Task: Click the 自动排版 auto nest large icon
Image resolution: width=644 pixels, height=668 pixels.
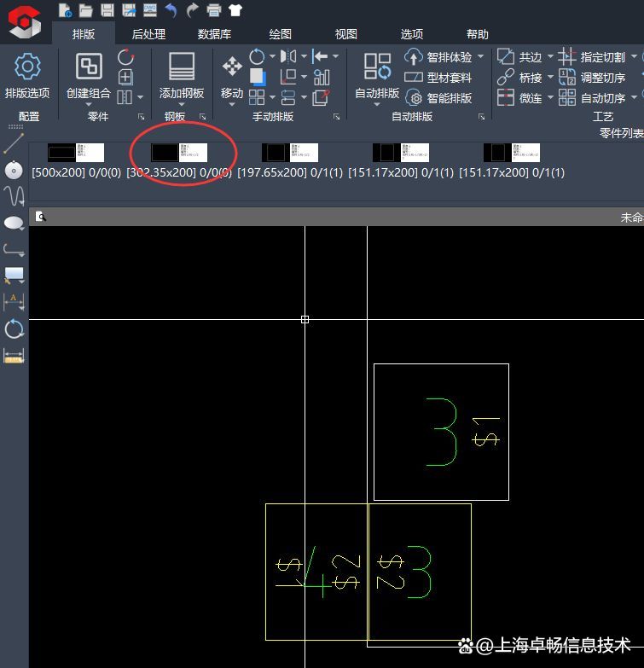Action: [377, 67]
